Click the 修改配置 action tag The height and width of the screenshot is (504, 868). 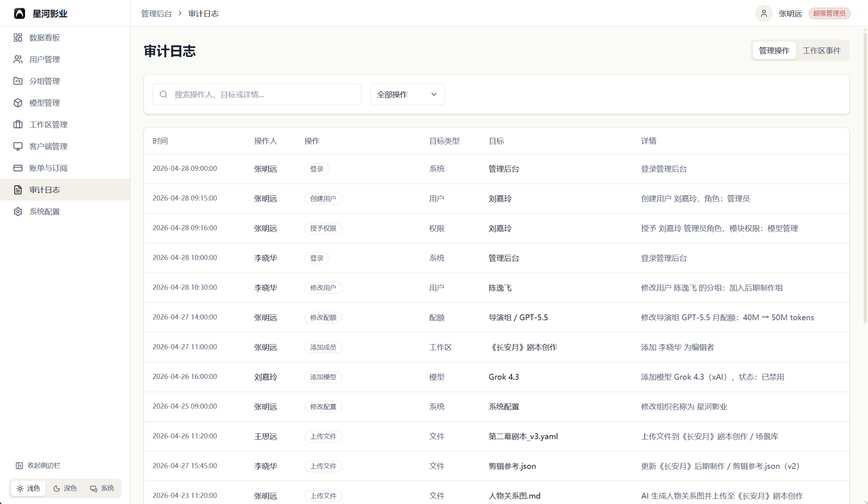[x=323, y=407]
